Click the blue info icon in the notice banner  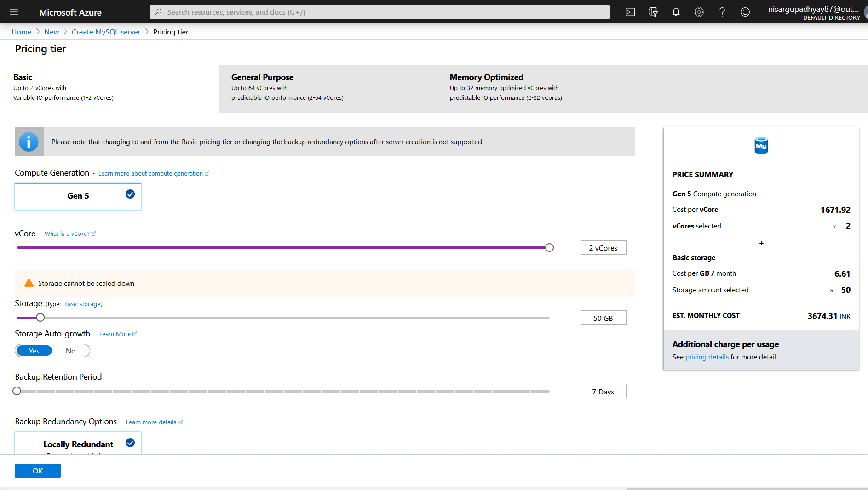click(29, 142)
